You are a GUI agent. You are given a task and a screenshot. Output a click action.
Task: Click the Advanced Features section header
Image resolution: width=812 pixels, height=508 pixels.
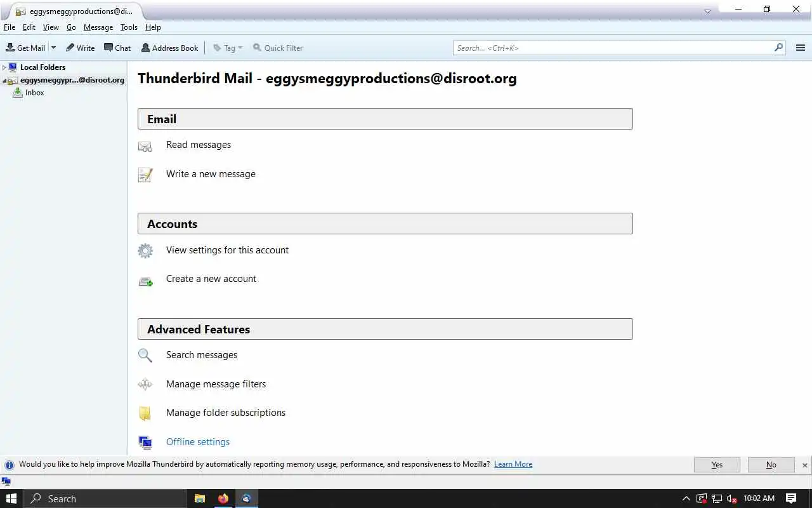click(385, 329)
